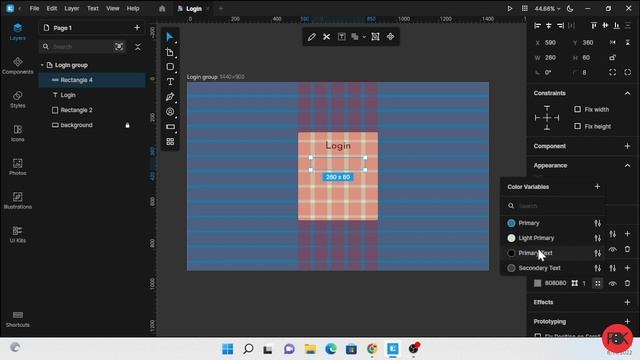Open the Icons sidebar panel
The height and width of the screenshot is (360, 640).
pos(18,133)
